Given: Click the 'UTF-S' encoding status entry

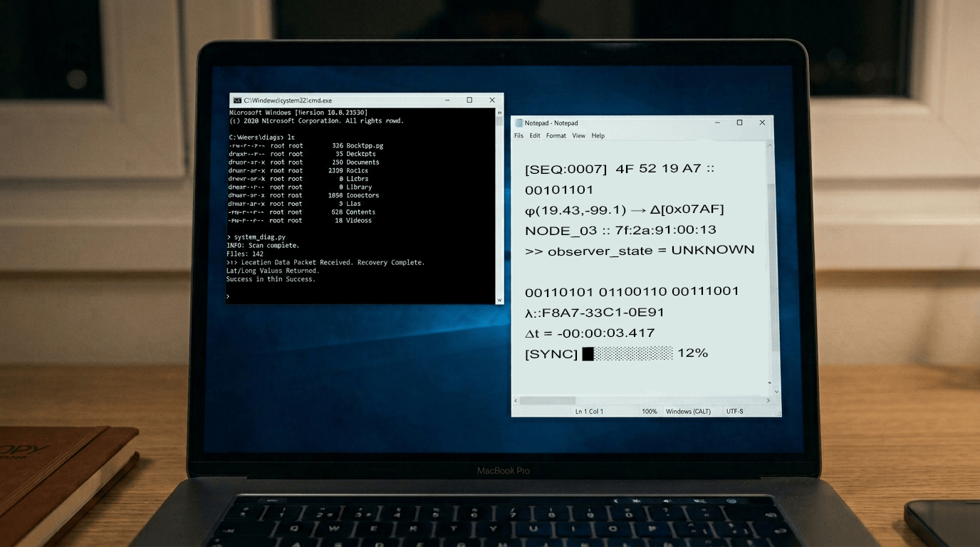Looking at the screenshot, I should tap(735, 412).
